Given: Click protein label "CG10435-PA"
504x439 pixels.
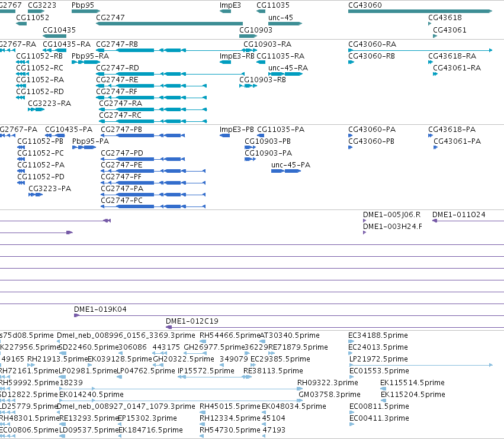Looking at the screenshot, I should [x=69, y=130].
